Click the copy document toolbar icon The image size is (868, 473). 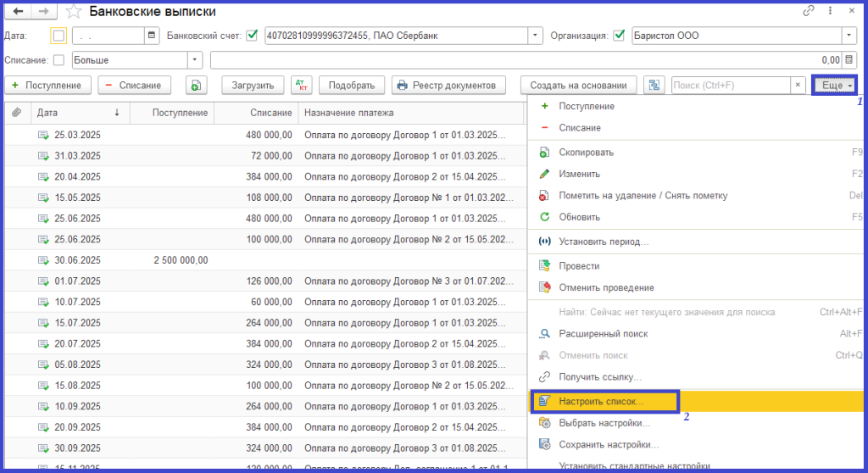click(197, 86)
